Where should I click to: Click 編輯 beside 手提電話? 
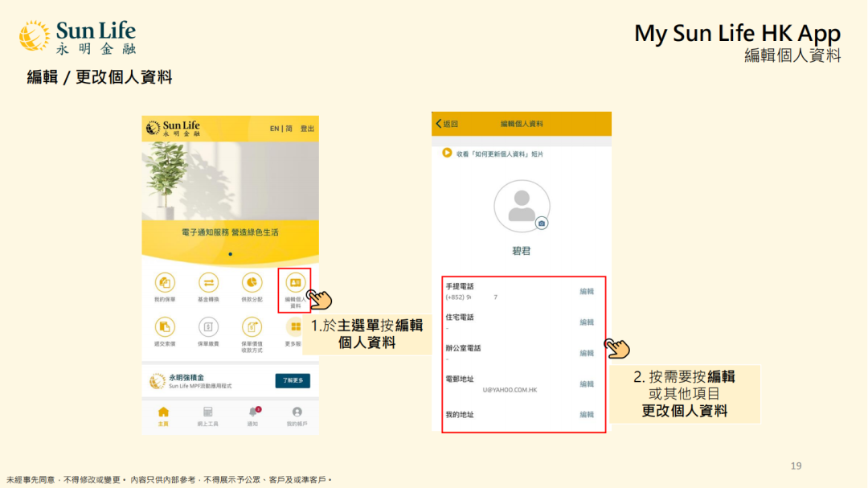tap(587, 291)
